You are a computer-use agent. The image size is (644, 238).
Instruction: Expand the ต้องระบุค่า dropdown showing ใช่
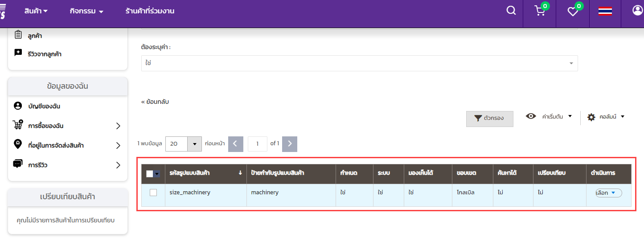pos(359,63)
